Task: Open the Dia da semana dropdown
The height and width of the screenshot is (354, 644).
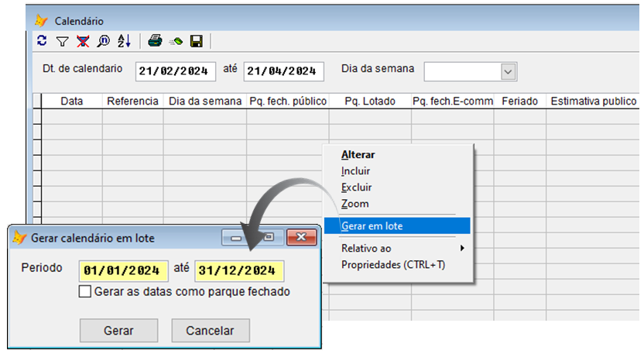Action: click(x=508, y=72)
